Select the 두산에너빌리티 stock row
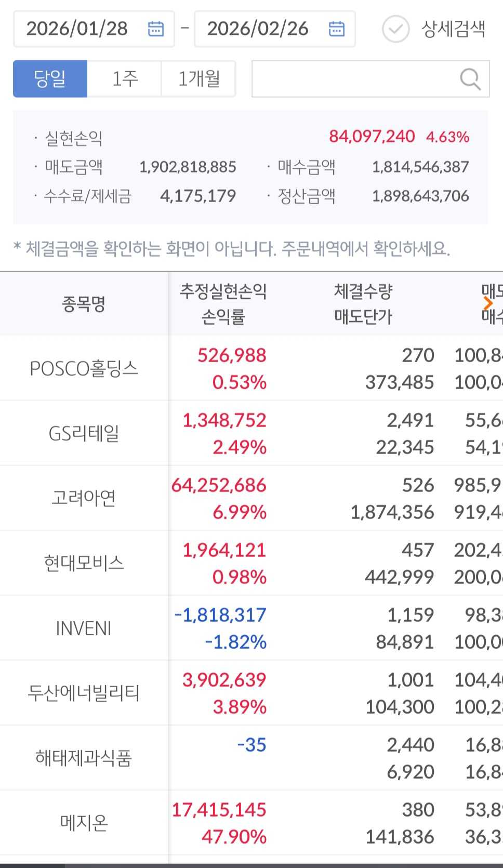 coord(84,693)
